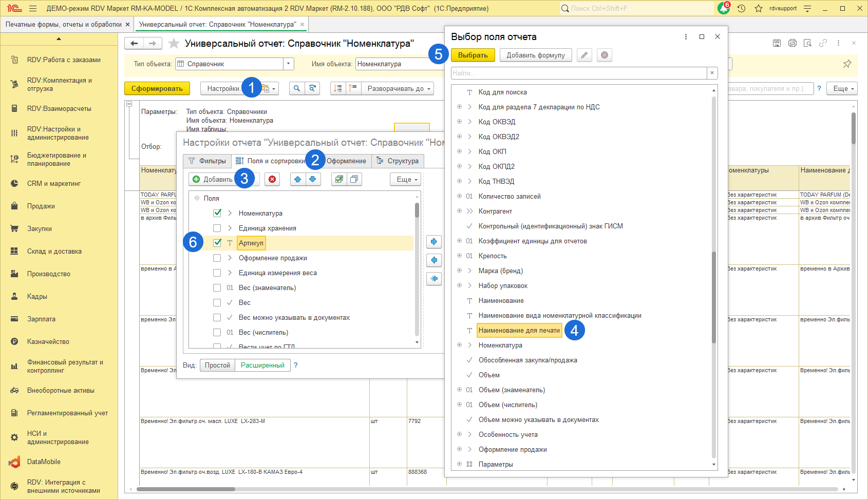Click the Сформировать button
The image size is (868, 500).
(157, 88)
